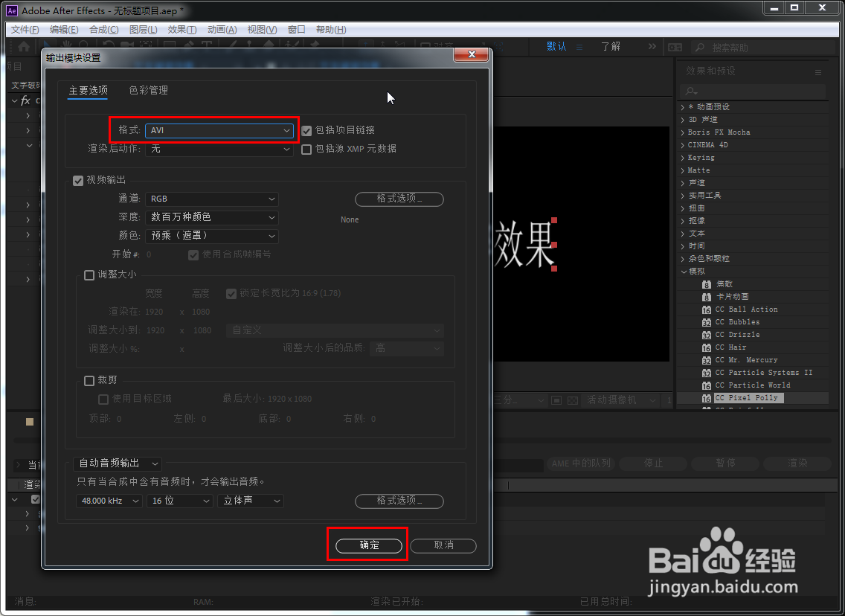Image resolution: width=845 pixels, height=616 pixels.
Task: Expand the Keying effects category
Action: (x=684, y=157)
